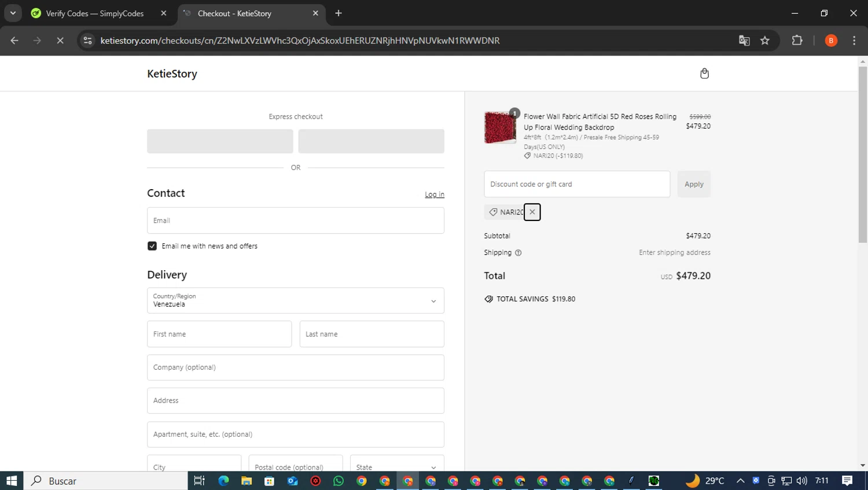Click the red roses product thumbnail
The height and width of the screenshot is (490, 868).
click(500, 127)
